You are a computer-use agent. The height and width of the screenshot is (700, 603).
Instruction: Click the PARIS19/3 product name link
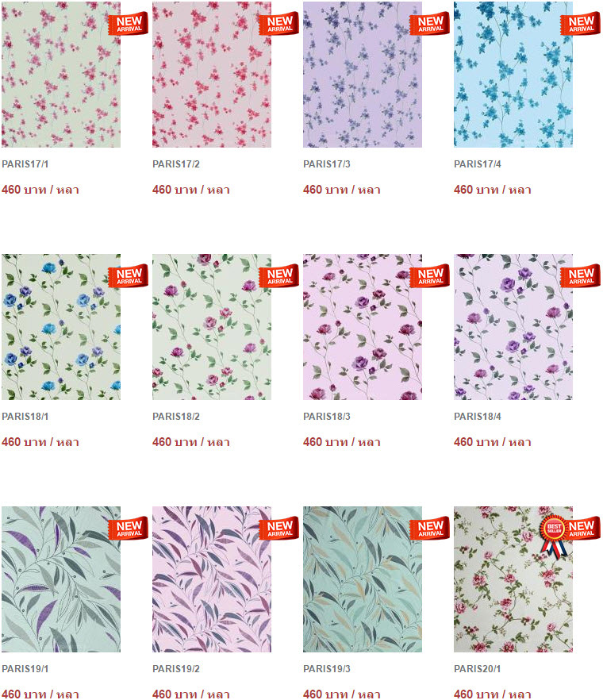[327, 669]
